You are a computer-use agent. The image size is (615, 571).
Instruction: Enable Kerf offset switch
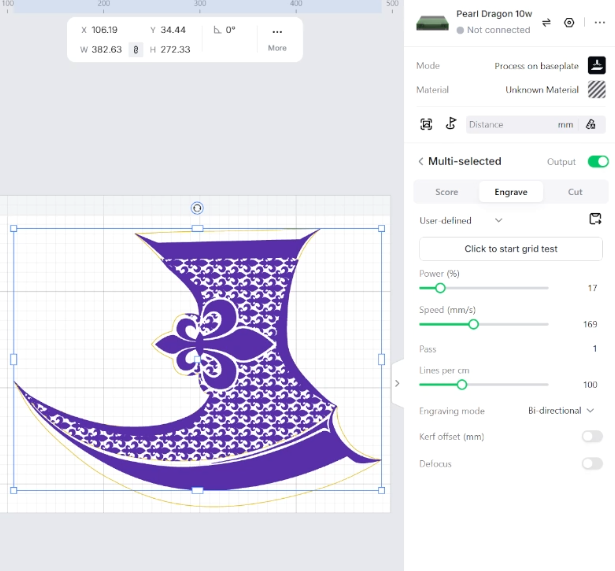592,436
